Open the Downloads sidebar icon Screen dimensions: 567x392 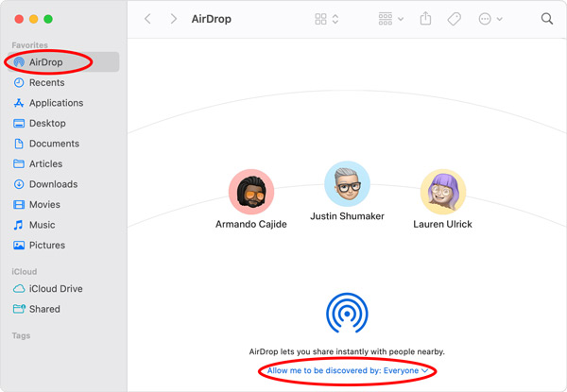(x=19, y=184)
